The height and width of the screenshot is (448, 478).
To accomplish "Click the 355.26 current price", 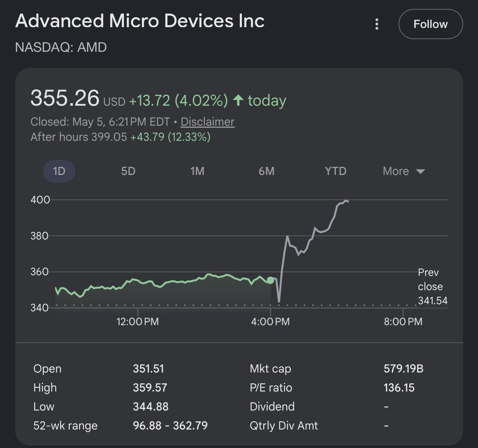I will click(65, 98).
